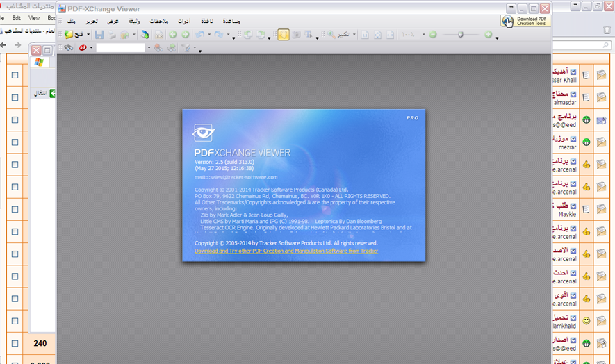Click the zoom slider handle

[460, 34]
